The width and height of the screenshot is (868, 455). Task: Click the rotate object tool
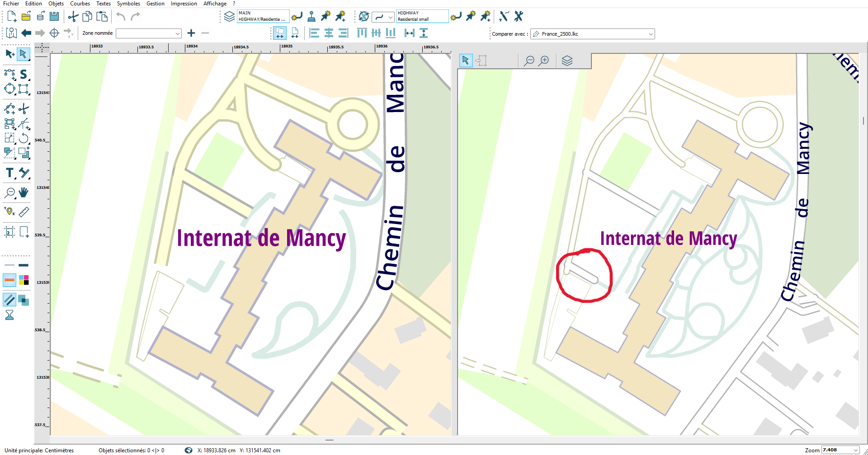pos(24,138)
